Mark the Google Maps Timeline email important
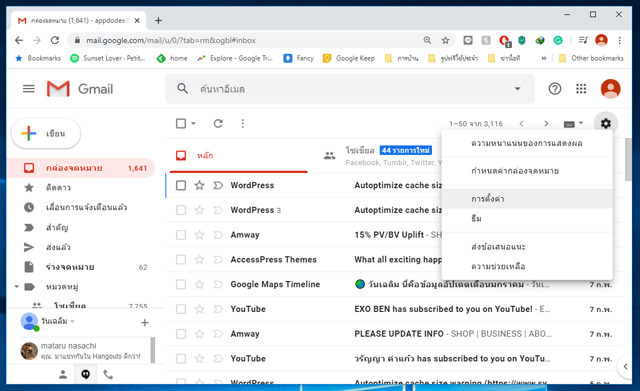The image size is (640, 391). (218, 284)
